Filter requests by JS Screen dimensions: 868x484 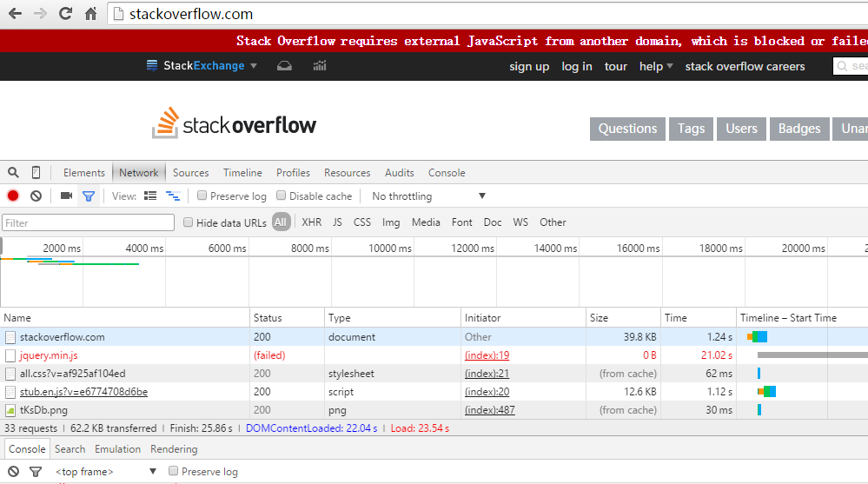(338, 222)
